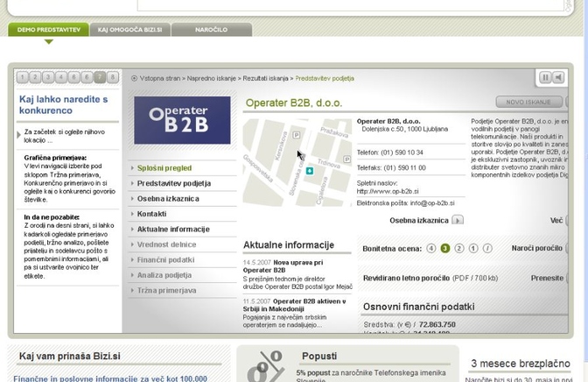Jump to demo step 4
588x382 pixels.
tap(61, 77)
